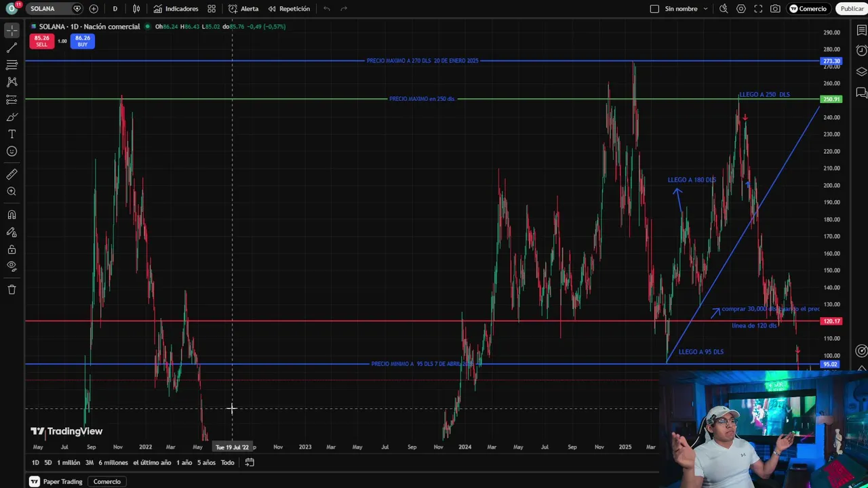
Task: Open the chart patterns tool
Action: coord(12,82)
